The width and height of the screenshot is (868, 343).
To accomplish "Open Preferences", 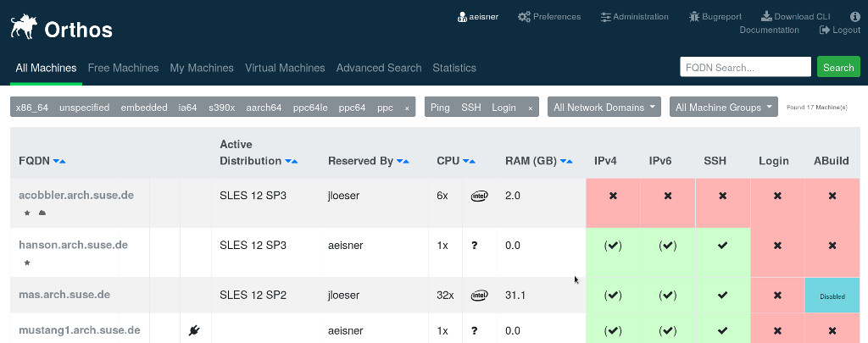I will [x=549, y=17].
